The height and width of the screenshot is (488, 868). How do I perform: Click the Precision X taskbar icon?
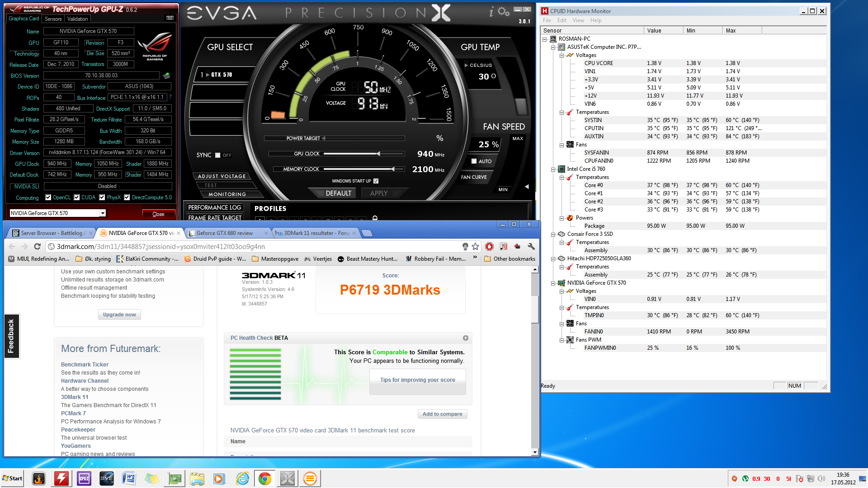(288, 479)
